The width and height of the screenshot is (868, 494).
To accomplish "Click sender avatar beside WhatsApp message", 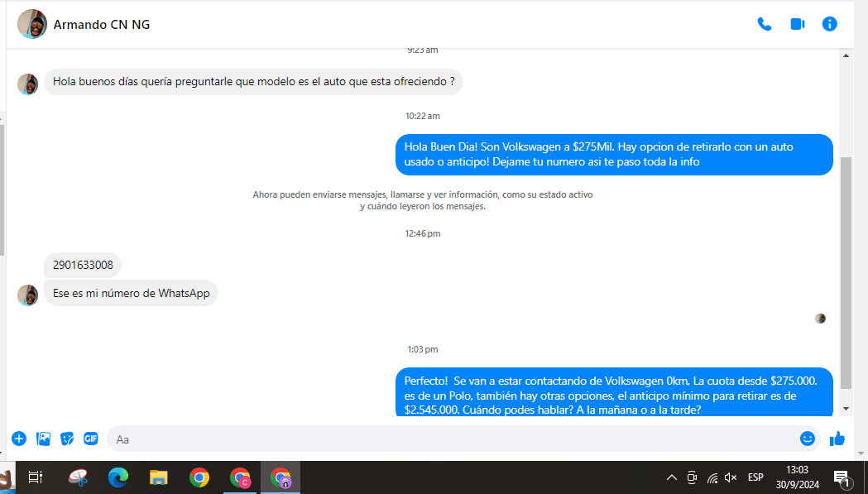I will tap(27, 295).
